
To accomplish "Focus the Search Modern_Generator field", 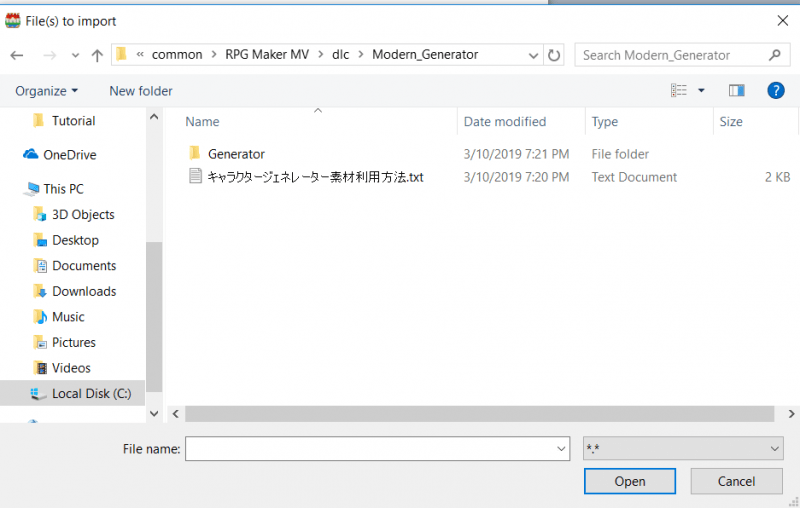I will 682,55.
